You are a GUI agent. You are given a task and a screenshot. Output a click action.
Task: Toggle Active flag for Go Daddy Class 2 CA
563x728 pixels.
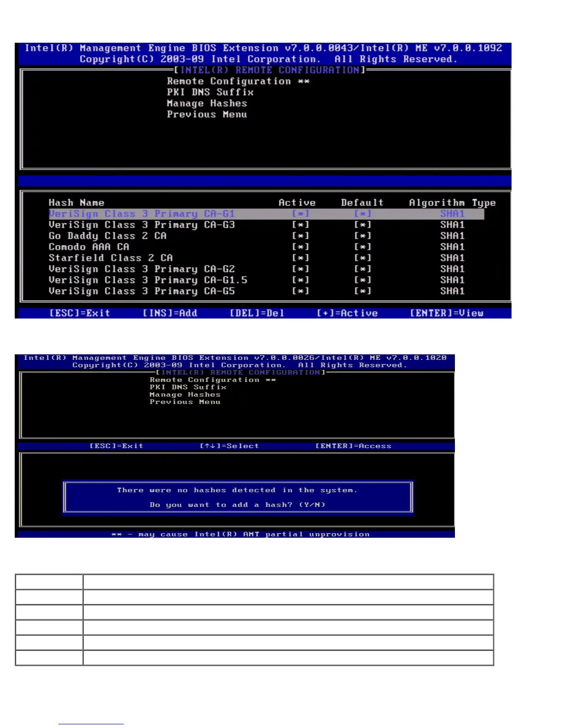(301, 236)
